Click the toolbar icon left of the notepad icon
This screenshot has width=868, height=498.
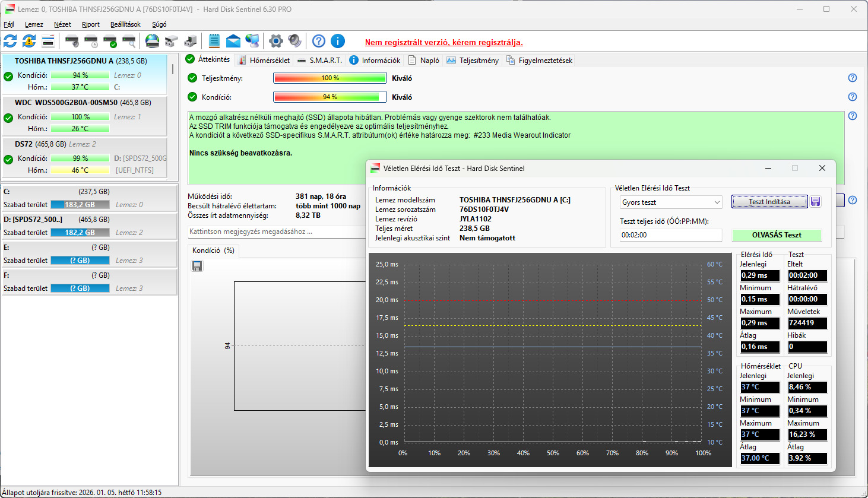pyautogui.click(x=191, y=41)
